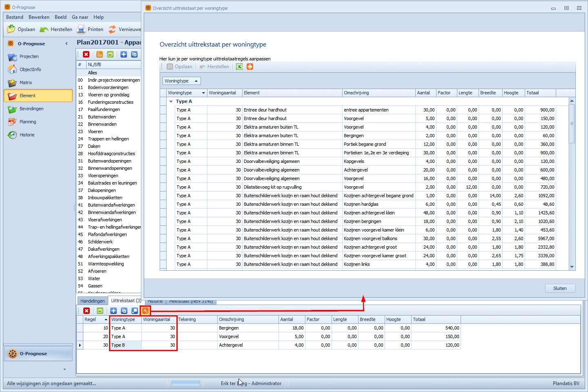Open sidebar configure arrow below O-Prognose button
The image size is (588, 392).
click(65, 369)
